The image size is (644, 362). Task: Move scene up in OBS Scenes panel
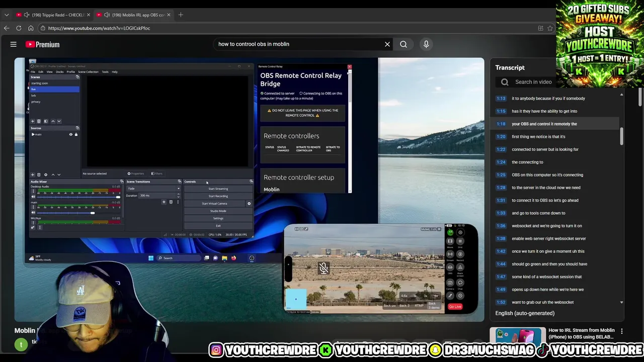click(53, 121)
